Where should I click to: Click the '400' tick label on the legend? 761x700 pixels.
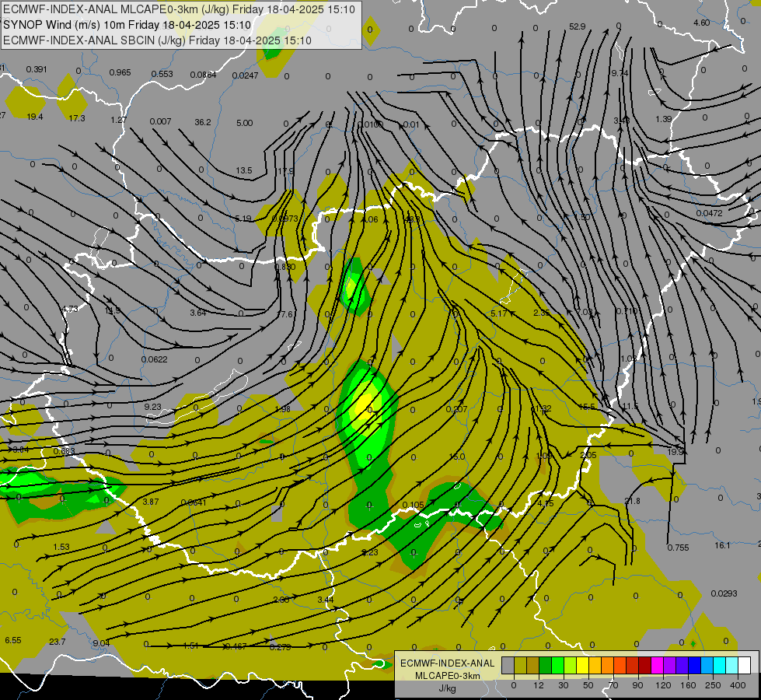pyautogui.click(x=738, y=685)
